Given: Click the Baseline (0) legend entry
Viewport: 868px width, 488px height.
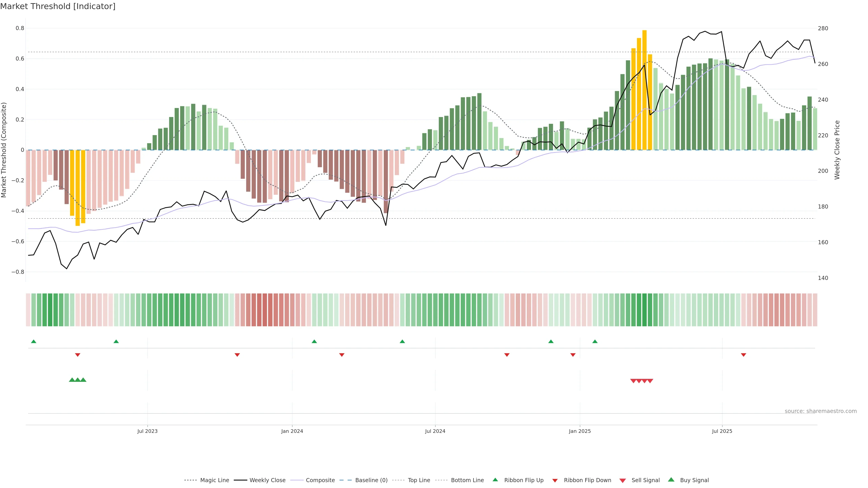Looking at the screenshot, I should click(x=371, y=480).
